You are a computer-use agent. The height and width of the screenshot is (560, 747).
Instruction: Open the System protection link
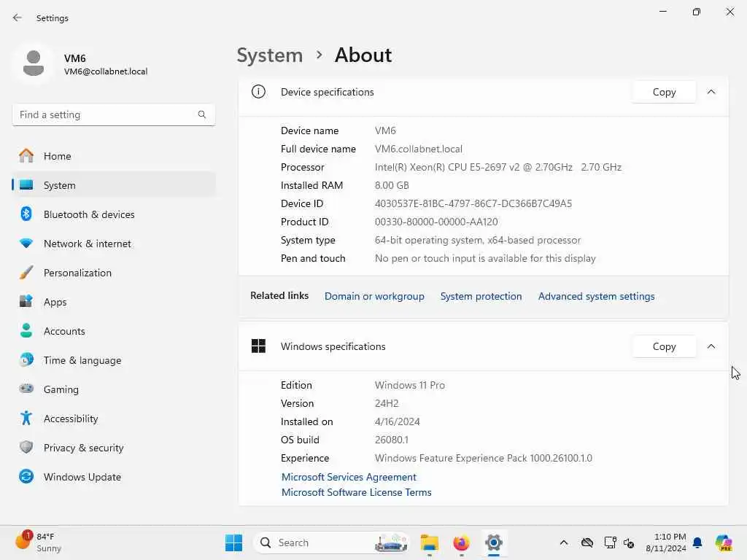[x=481, y=296]
